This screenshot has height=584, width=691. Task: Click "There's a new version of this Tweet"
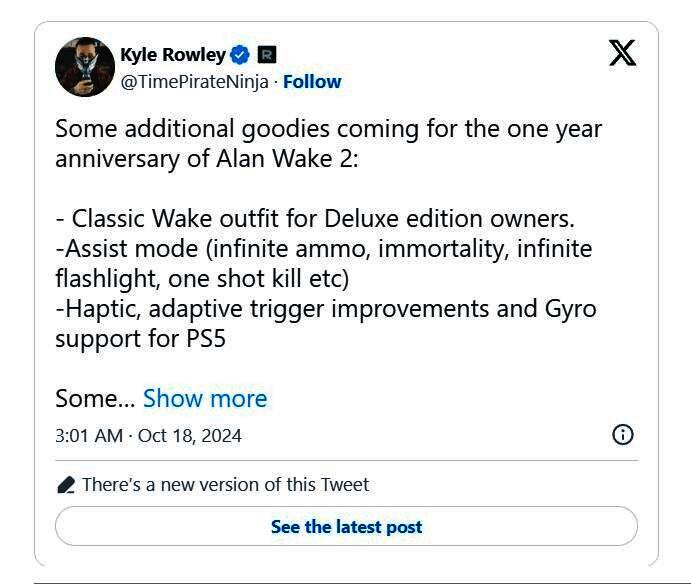point(225,485)
